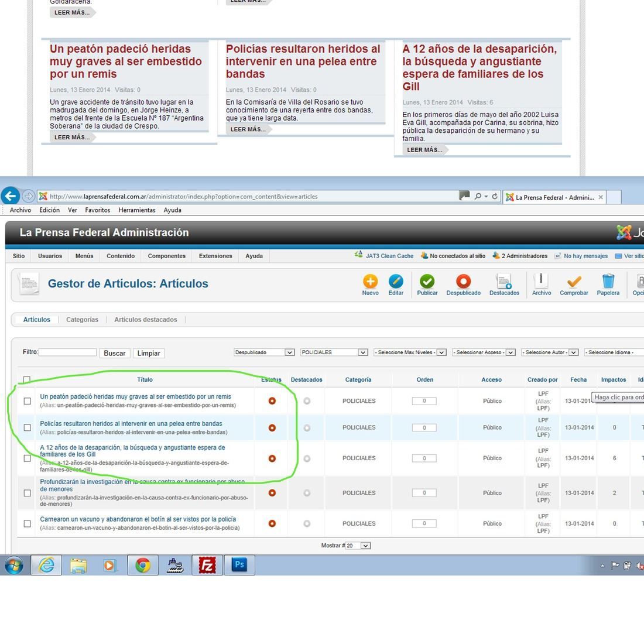Viewport: 644px width, 644px height.
Task: Open the Extensiones admin menu
Action: [x=215, y=256]
